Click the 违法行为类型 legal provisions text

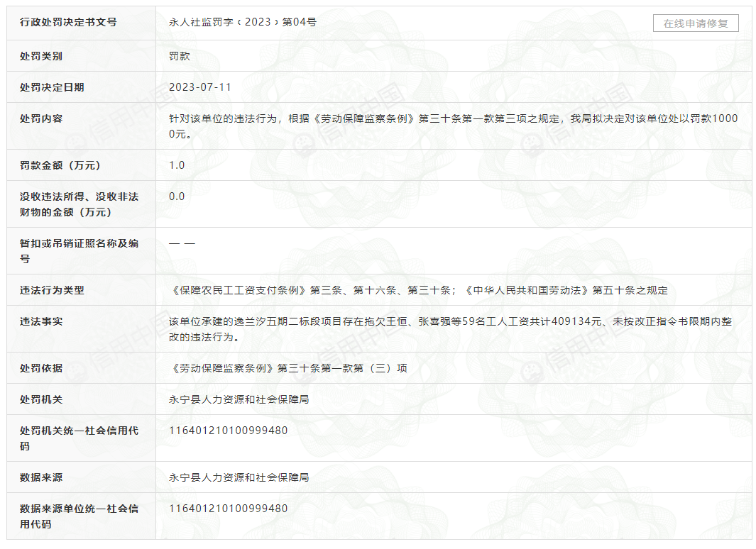(418, 290)
